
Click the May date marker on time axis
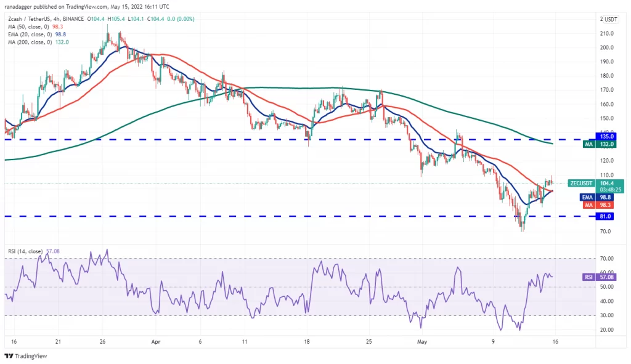click(421, 342)
